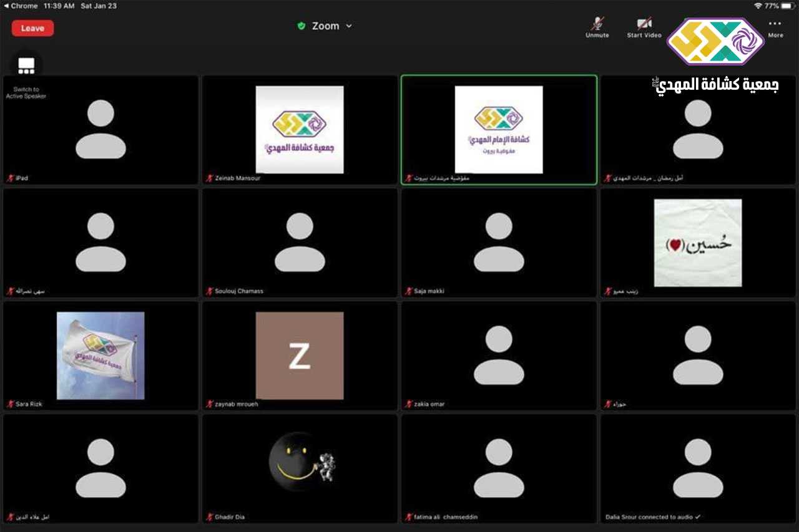Expand the Zoom meeting info dropdown
Viewport: 799px width, 532px height.
(x=349, y=26)
